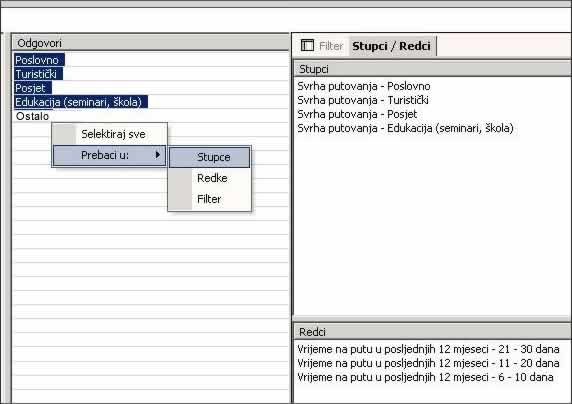
Task: Expand the Prebaci u: submenu arrow
Action: 158,155
